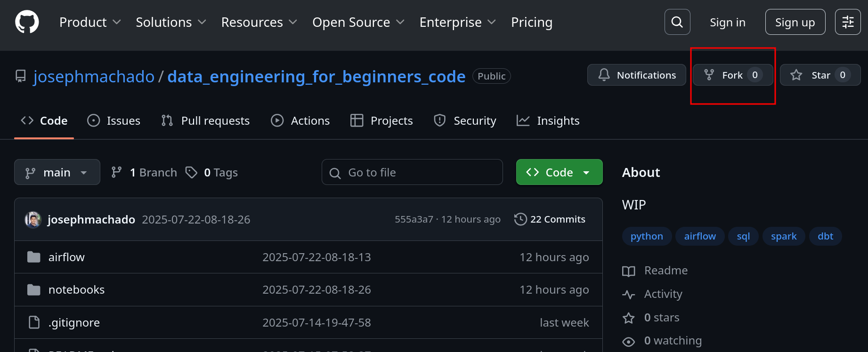868x352 pixels.
Task: Expand the Product menu
Action: click(x=90, y=22)
